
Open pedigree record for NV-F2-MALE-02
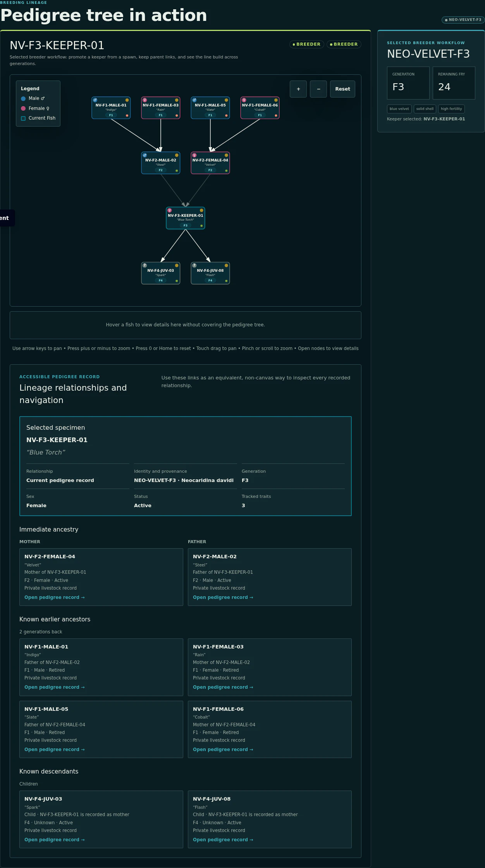pos(223,597)
